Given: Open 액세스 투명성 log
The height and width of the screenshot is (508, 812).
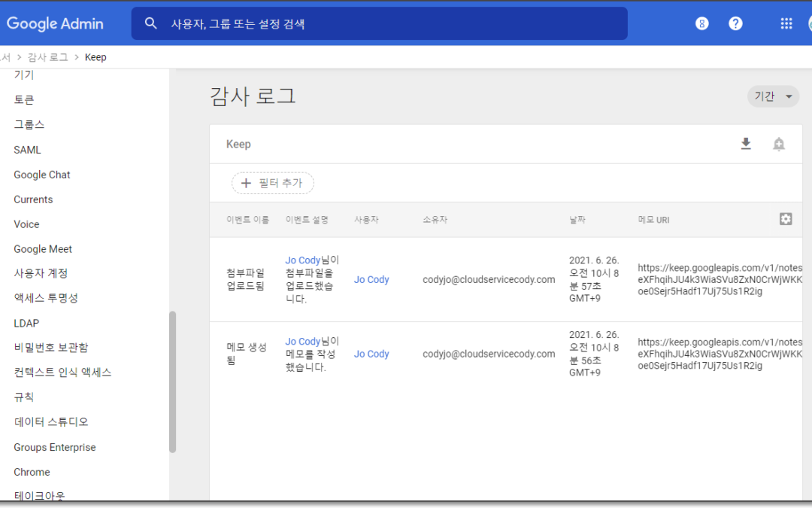Looking at the screenshot, I should [x=46, y=298].
